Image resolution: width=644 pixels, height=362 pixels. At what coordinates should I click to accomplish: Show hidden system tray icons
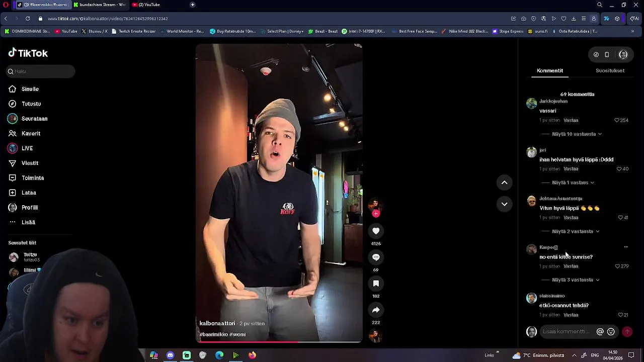tap(574, 355)
